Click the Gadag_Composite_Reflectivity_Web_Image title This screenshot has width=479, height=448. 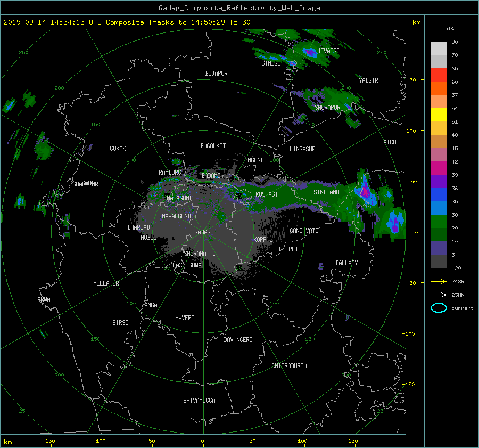coord(239,8)
